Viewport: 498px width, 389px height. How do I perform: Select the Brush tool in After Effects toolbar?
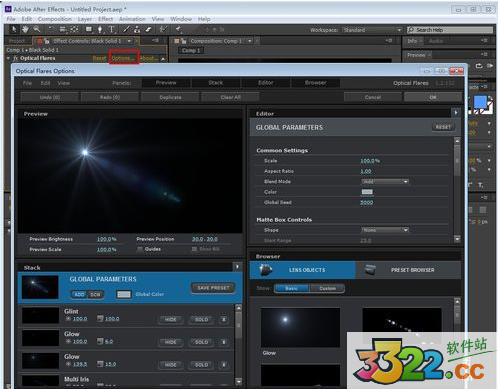pos(126,30)
